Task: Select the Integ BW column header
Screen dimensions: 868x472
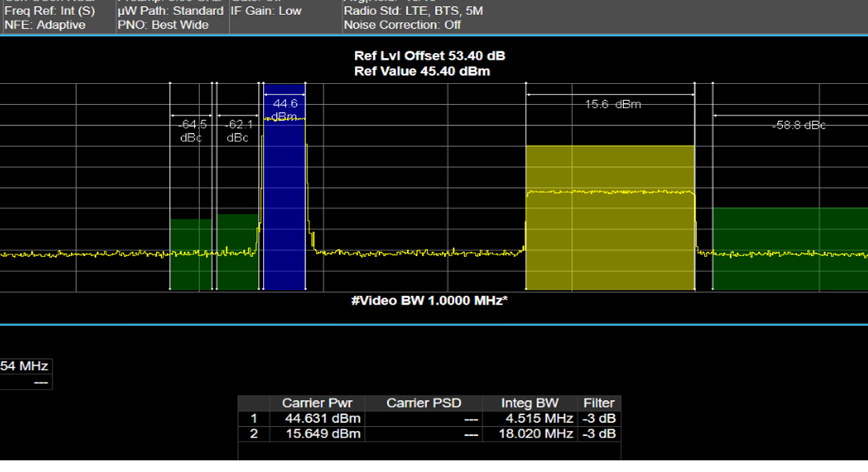Action: pos(530,403)
